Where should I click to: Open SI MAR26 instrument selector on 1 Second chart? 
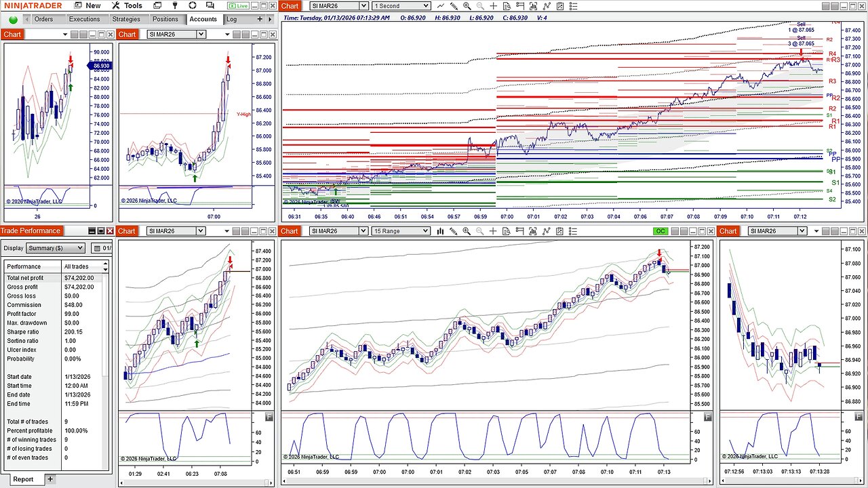click(338, 5)
